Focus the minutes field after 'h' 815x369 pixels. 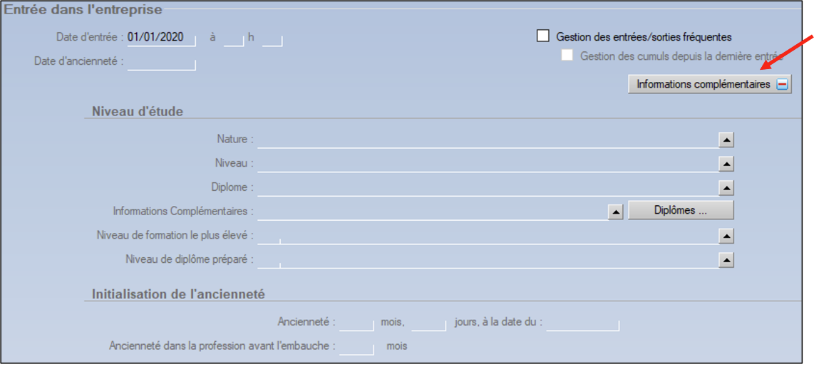(272, 38)
